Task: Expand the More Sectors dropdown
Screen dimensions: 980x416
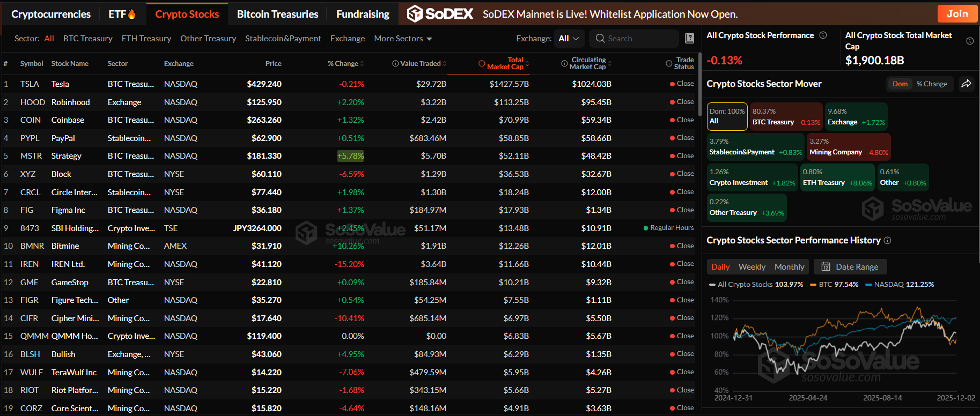Action: pos(403,39)
